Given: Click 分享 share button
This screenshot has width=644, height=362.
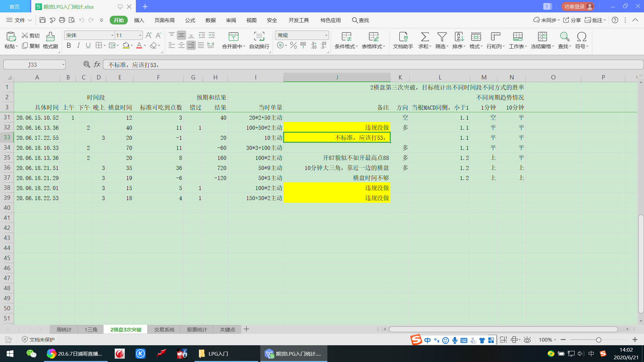Looking at the screenshot, I should (572, 20).
